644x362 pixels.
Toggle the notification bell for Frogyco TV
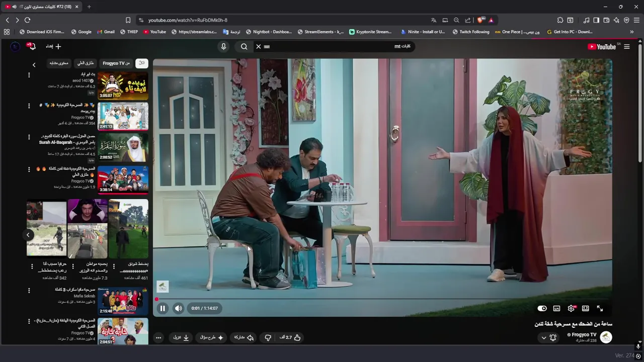tap(553, 338)
